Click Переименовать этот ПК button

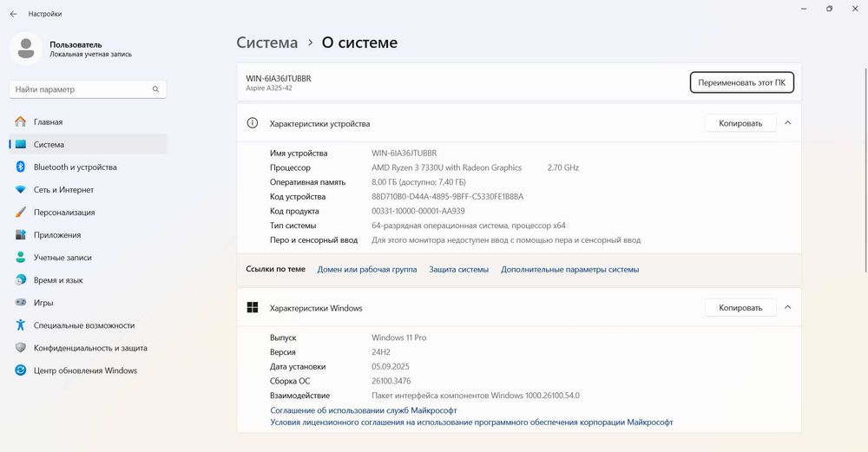click(x=741, y=82)
